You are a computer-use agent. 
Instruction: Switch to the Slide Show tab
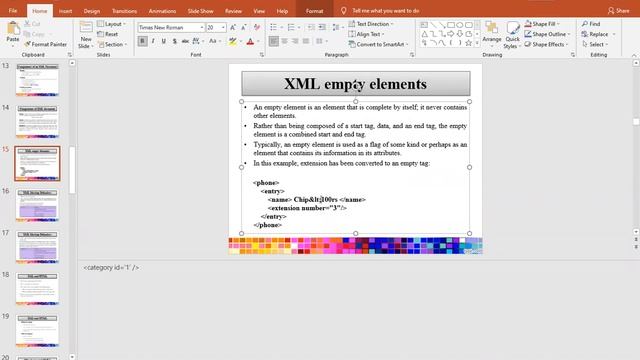pyautogui.click(x=200, y=11)
